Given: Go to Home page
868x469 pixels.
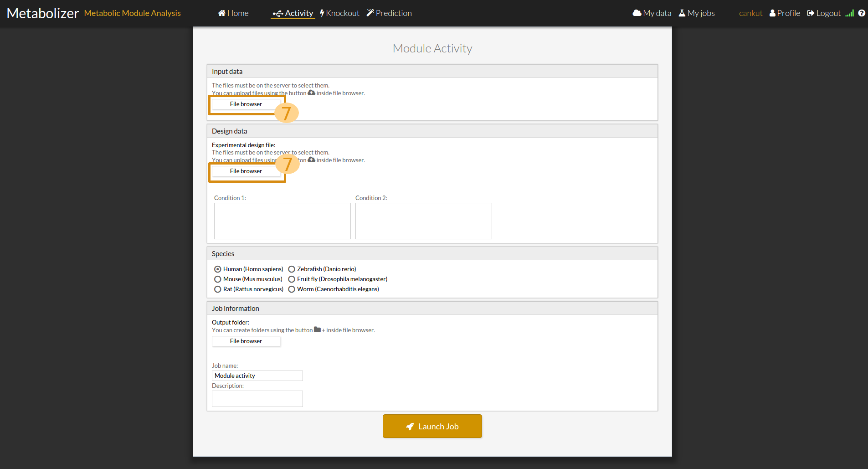Looking at the screenshot, I should (x=233, y=13).
